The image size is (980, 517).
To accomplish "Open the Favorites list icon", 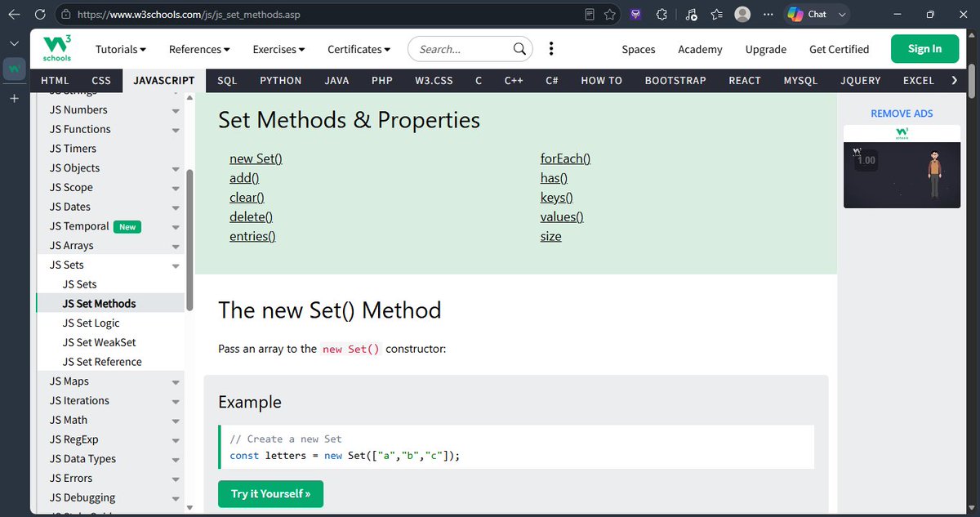I will point(716,15).
